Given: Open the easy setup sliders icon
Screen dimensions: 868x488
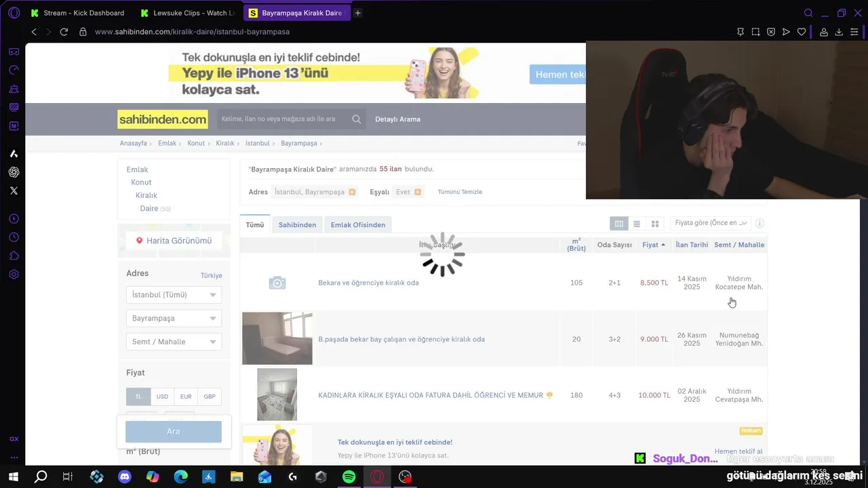Looking at the screenshot, I should pyautogui.click(x=854, y=32).
